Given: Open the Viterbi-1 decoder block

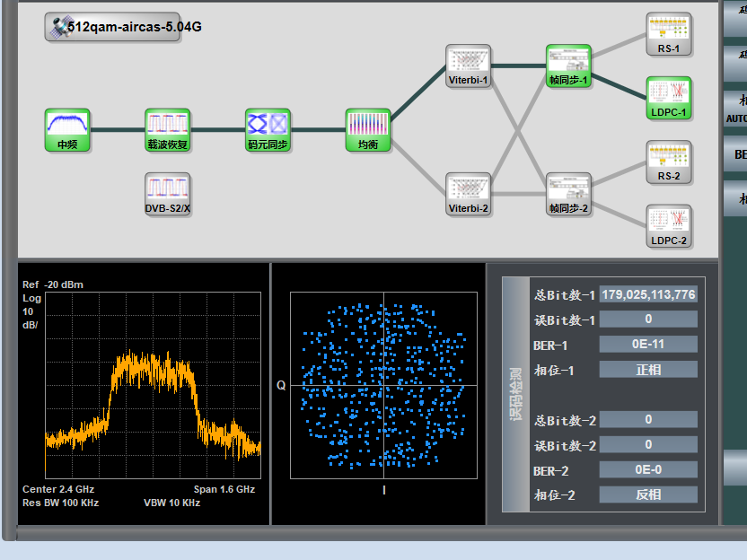Looking at the screenshot, I should (469, 66).
